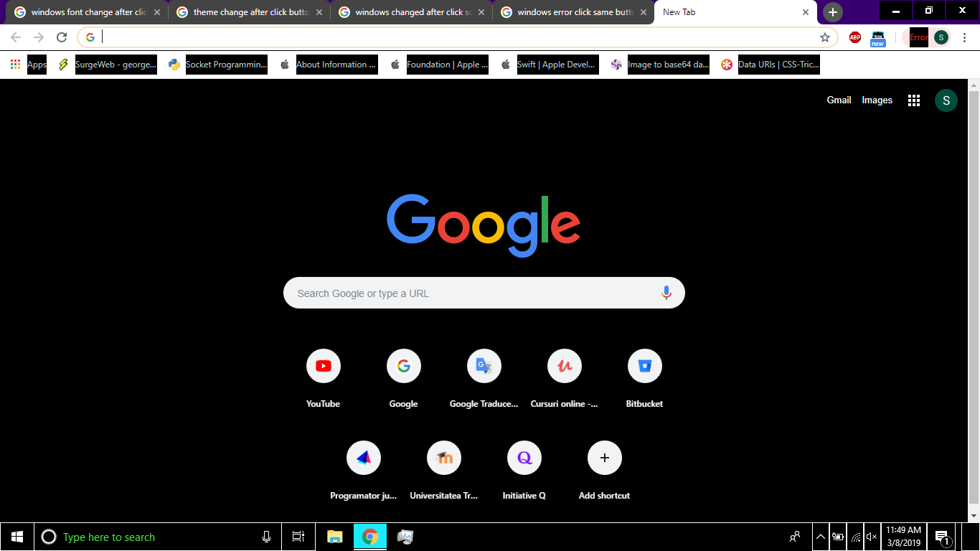
Task: Open Task View on the taskbar
Action: click(298, 537)
